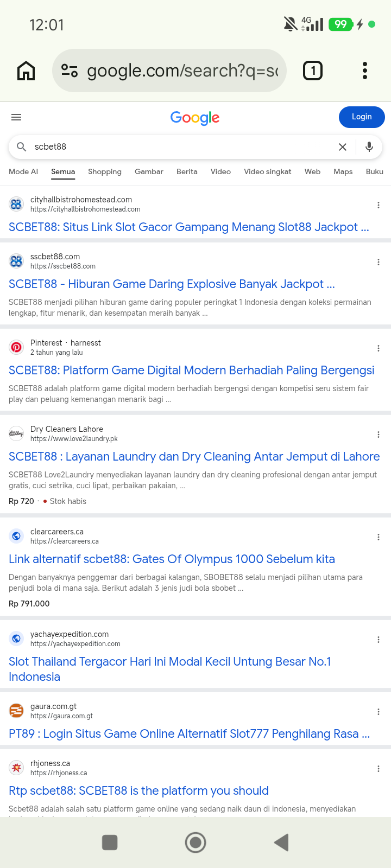Clear the search box with the X icon
391x868 pixels.
tap(343, 147)
